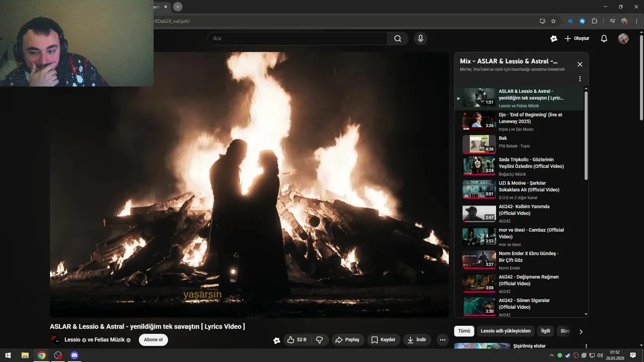Image resolution: width=644 pixels, height=362 pixels.
Task: Click the Oluştur create button
Action: coord(577,39)
